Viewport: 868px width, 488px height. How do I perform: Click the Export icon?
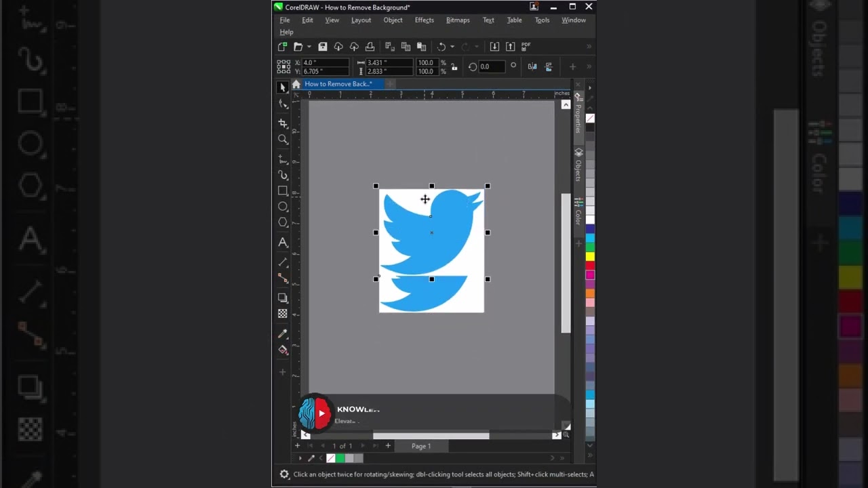(x=510, y=46)
